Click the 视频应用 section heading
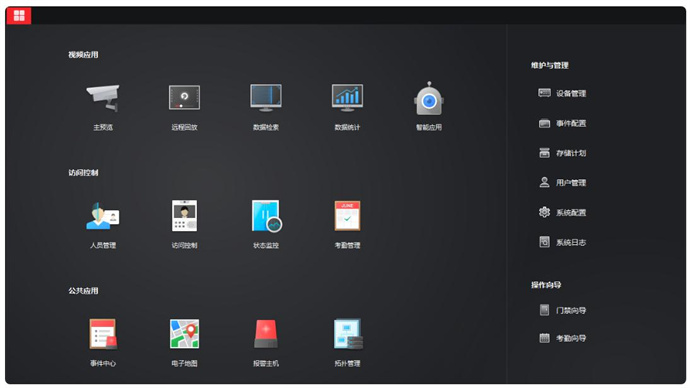This screenshot has width=690, height=388. pyautogui.click(x=83, y=55)
